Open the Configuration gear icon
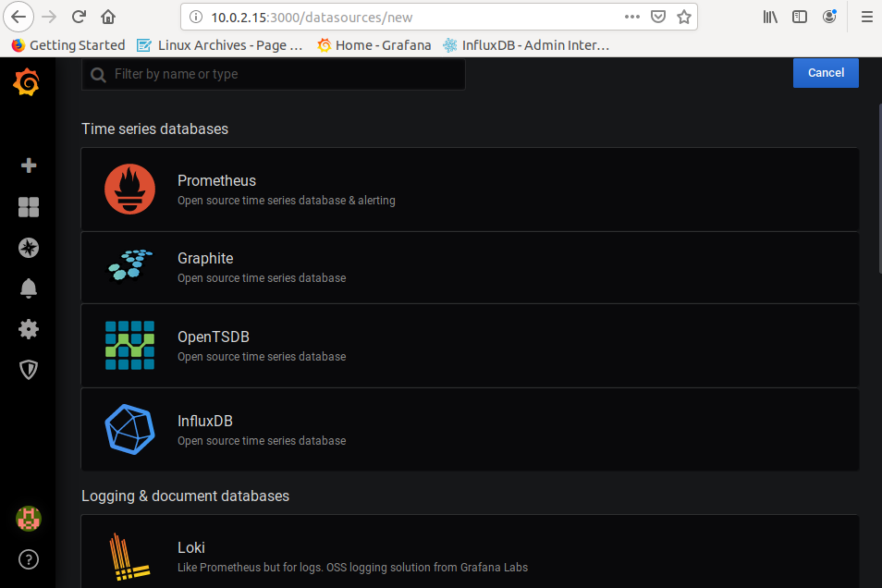Screen dimensions: 882x588 [29, 329]
